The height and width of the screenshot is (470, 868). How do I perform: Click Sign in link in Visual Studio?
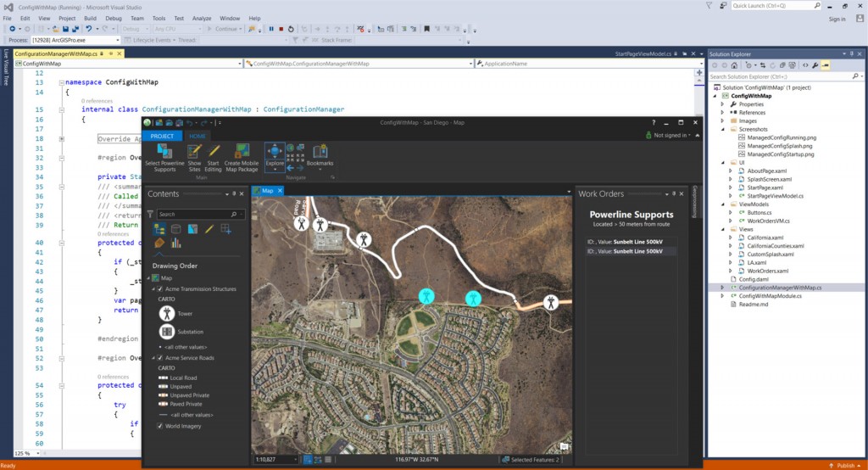coord(837,19)
